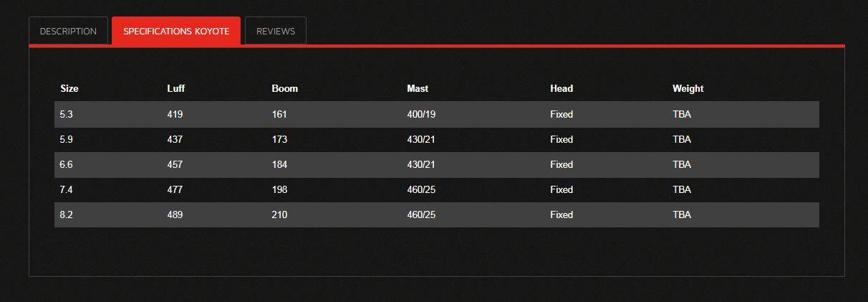
Task: Click the 400/19 mast value
Action: pyautogui.click(x=421, y=115)
